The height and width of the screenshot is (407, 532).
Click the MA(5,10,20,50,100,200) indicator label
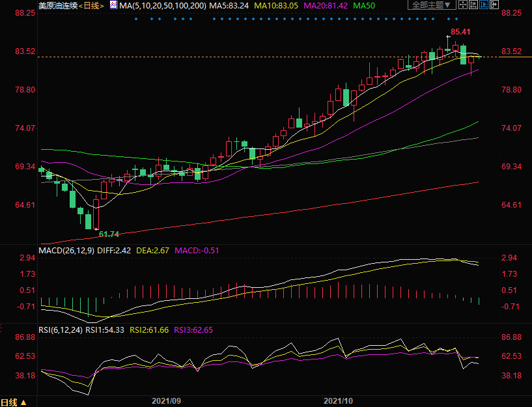(161, 5)
